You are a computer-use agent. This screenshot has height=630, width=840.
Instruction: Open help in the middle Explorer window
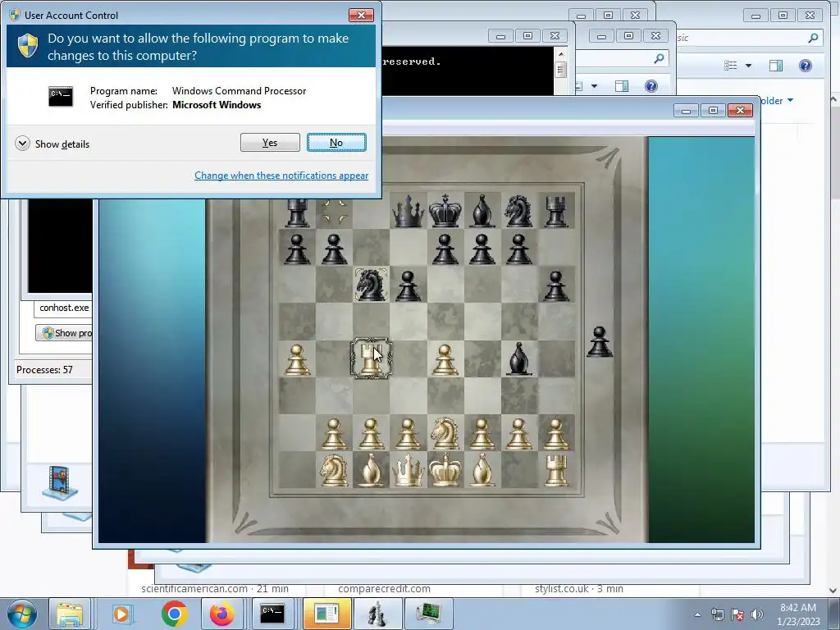click(651, 85)
